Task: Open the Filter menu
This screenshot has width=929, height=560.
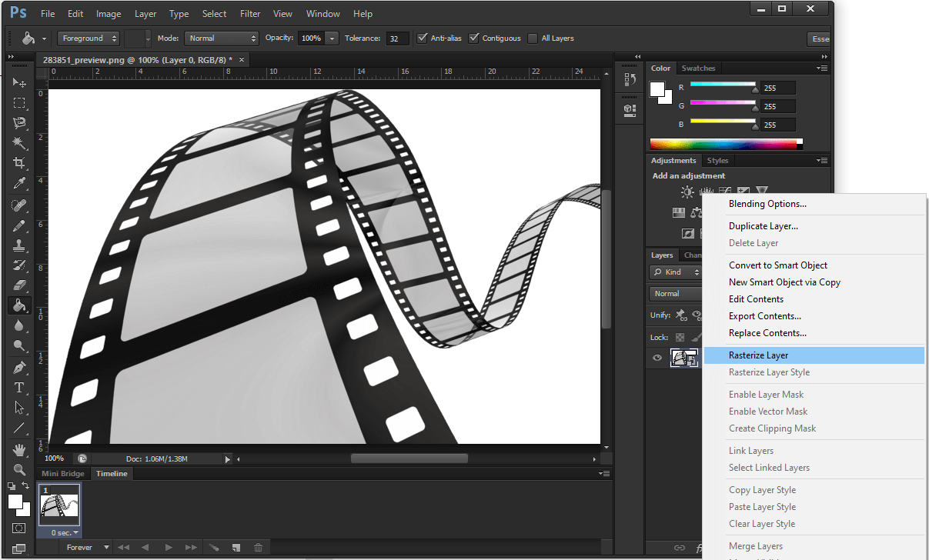Action: coord(252,13)
